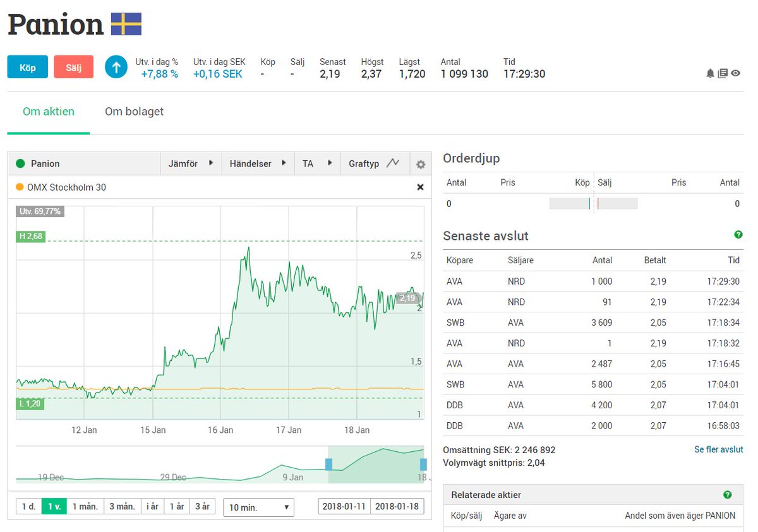Click the +7,88 % daily change value
Screen dimensions: 758x532
[x=159, y=74]
